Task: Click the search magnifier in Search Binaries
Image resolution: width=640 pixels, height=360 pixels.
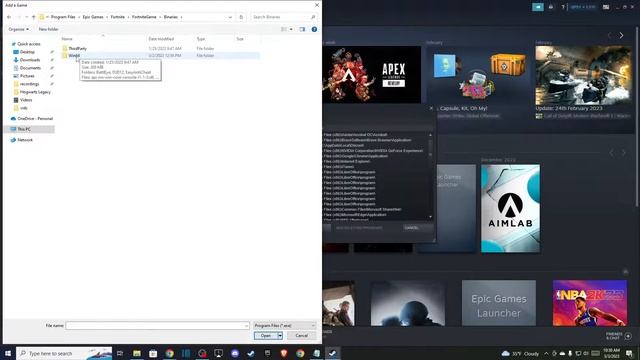Action: coord(313,17)
